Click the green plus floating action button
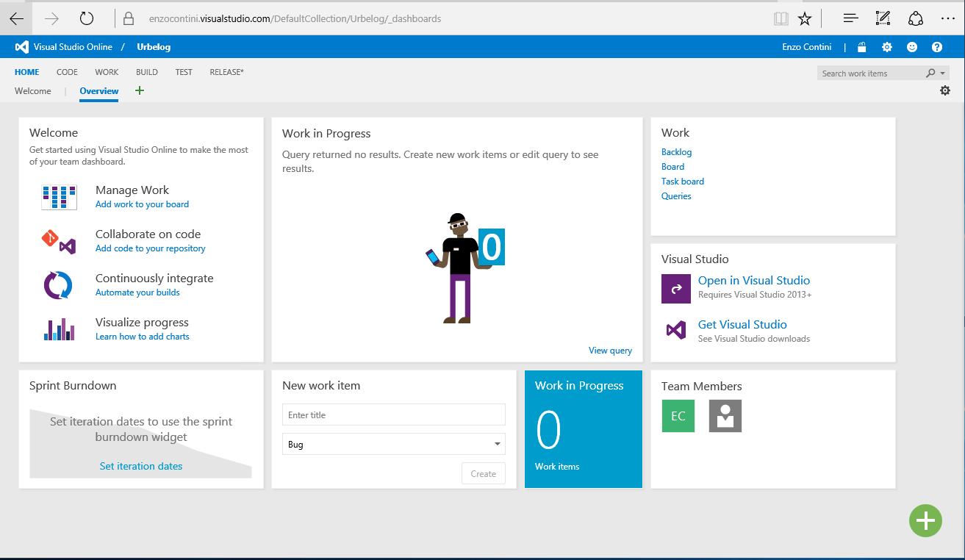 click(x=925, y=520)
